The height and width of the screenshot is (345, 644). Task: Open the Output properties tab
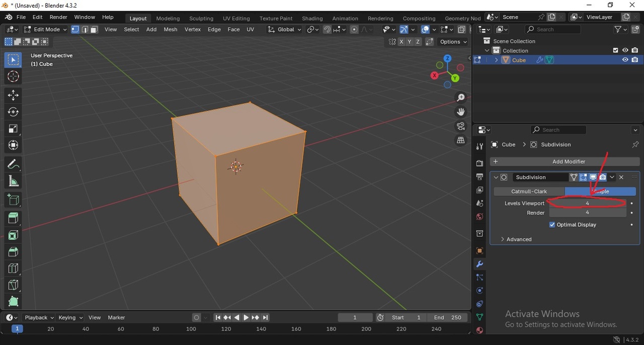click(x=479, y=176)
